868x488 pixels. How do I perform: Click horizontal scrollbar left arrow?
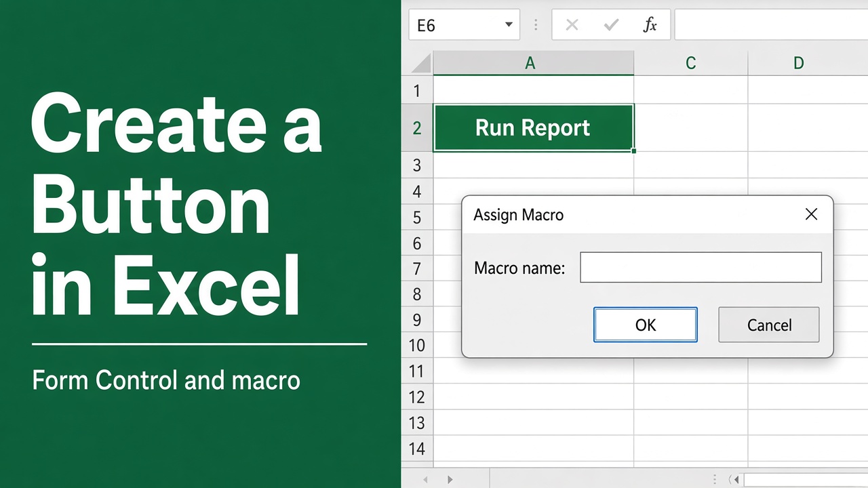coord(736,479)
